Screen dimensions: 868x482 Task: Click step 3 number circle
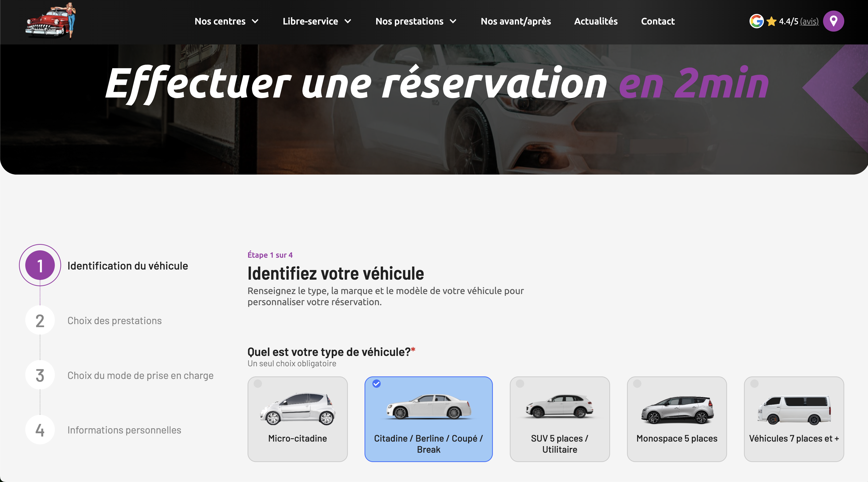tap(40, 375)
